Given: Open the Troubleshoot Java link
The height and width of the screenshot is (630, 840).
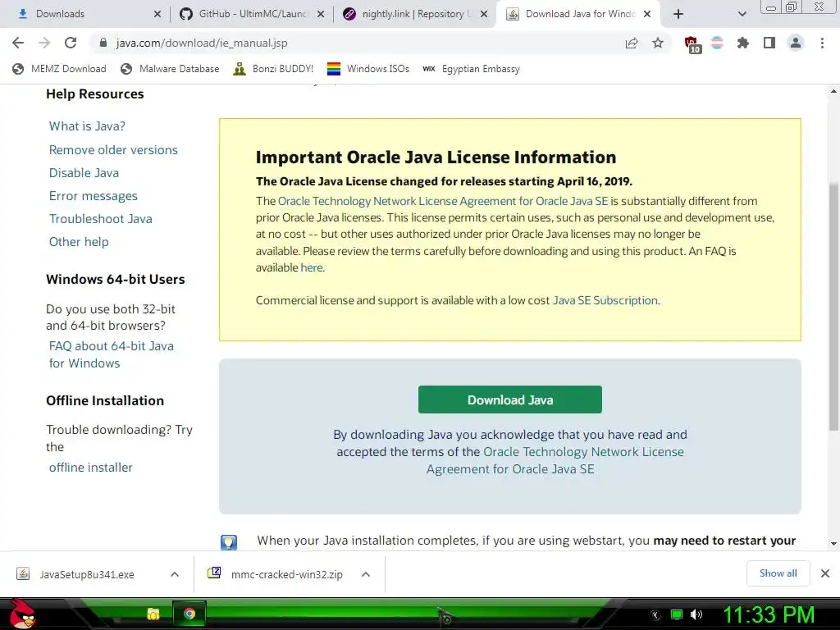Looking at the screenshot, I should point(101,218).
